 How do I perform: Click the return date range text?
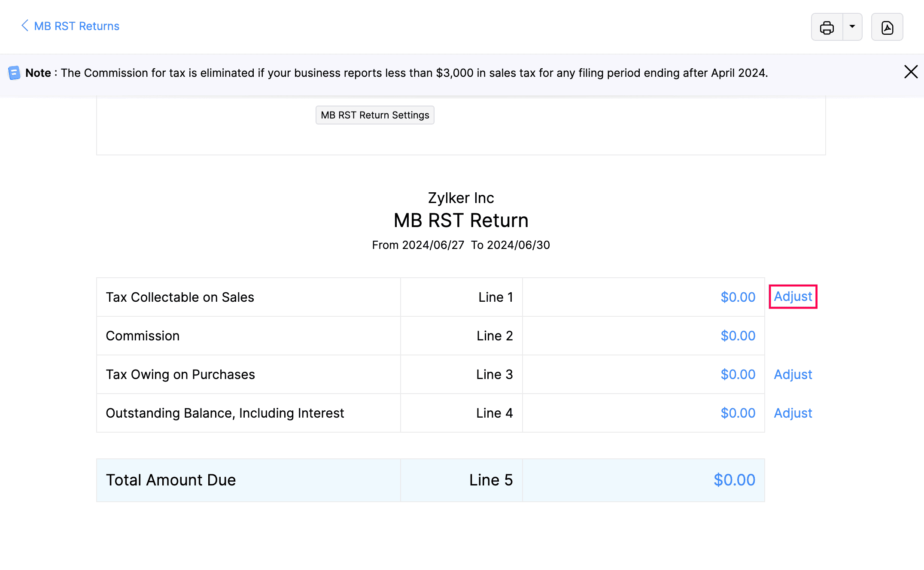pyautogui.click(x=460, y=245)
